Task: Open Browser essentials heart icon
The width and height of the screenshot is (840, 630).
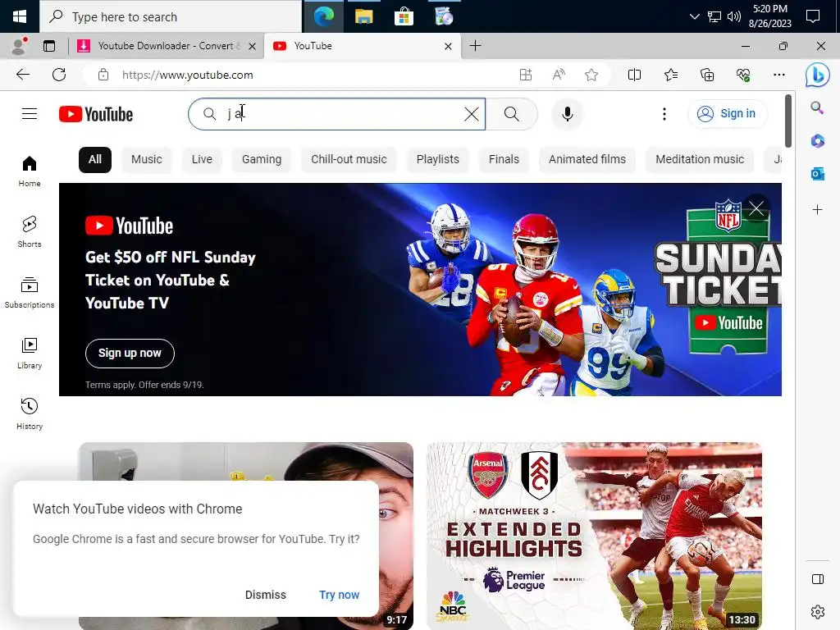Action: (743, 75)
